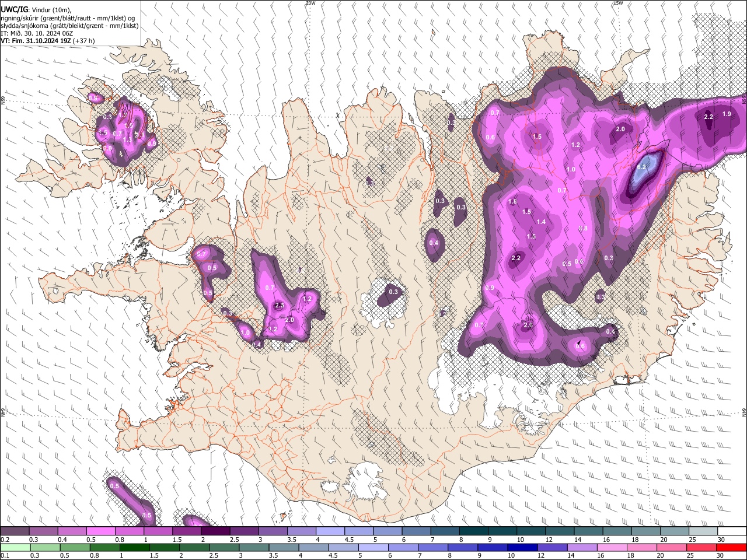Screen dimensions: 747x560
Task: Pick snow legend swatch between 0.8 and 1
Action: 130,531
